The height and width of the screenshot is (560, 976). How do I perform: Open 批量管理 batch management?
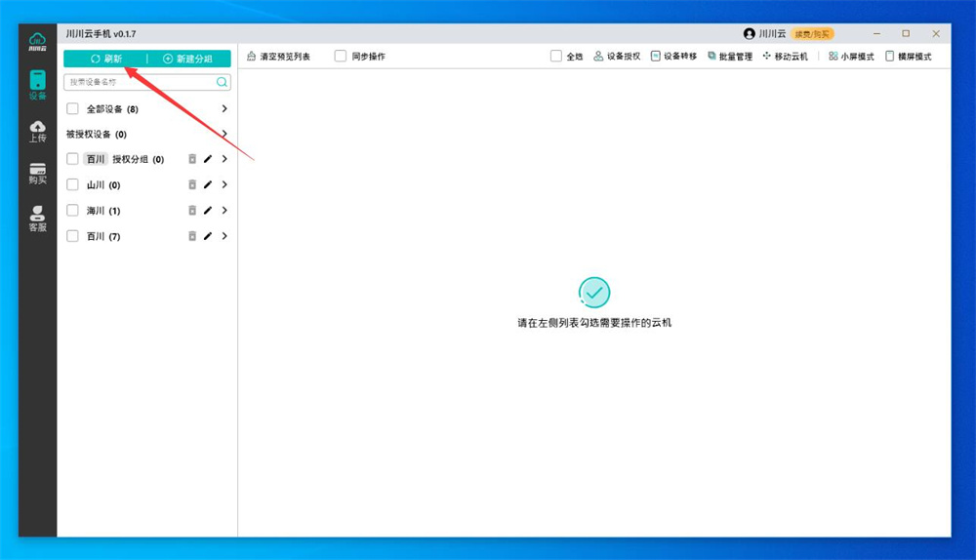730,57
